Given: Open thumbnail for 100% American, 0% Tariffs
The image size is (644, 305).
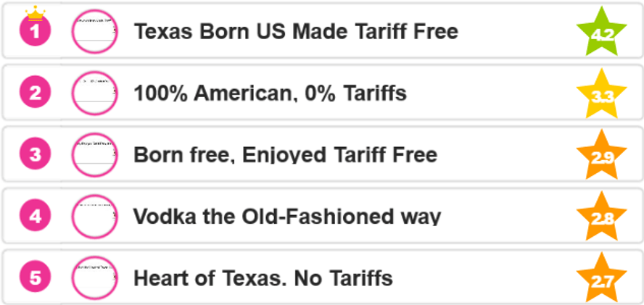Looking at the screenshot, I should point(94,93).
